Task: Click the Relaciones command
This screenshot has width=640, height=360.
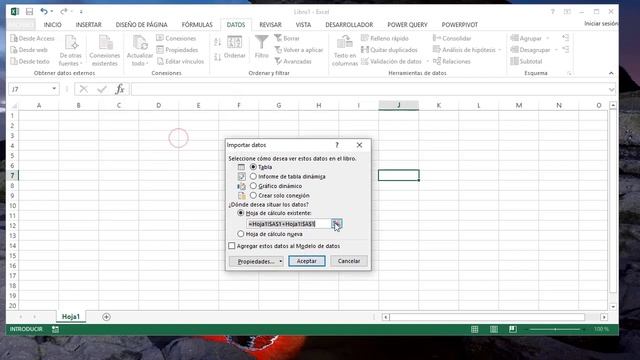Action: pos(451,61)
